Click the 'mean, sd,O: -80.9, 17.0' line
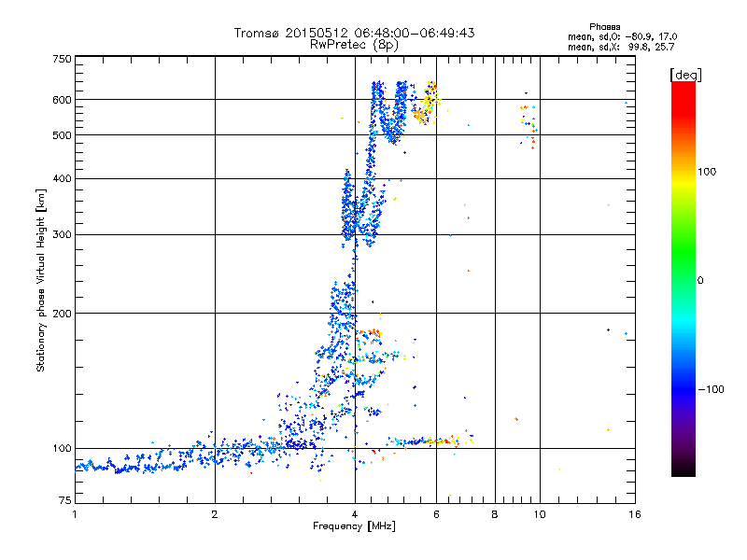This screenshot has height=560, width=747. (622, 36)
